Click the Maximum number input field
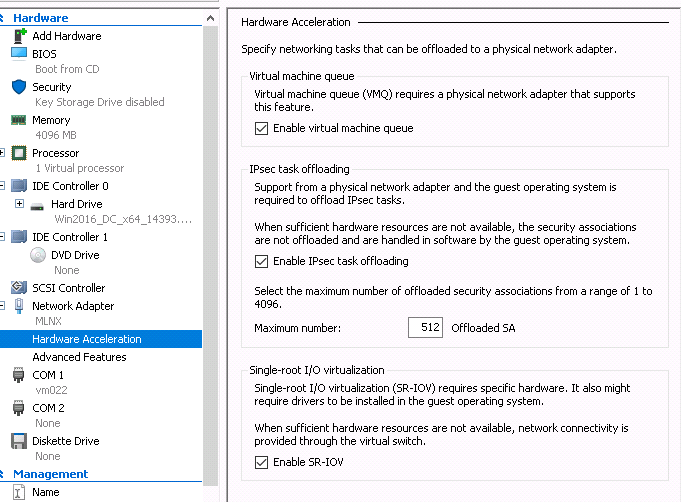 [x=425, y=327]
